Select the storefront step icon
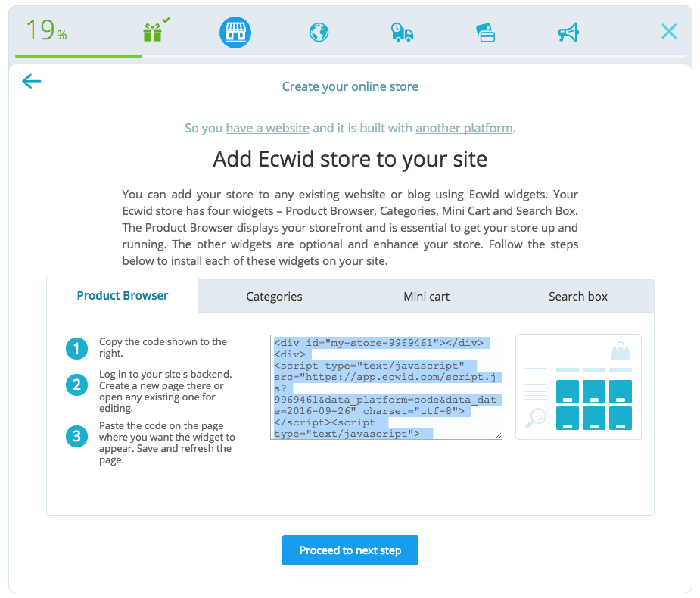 coord(235,33)
